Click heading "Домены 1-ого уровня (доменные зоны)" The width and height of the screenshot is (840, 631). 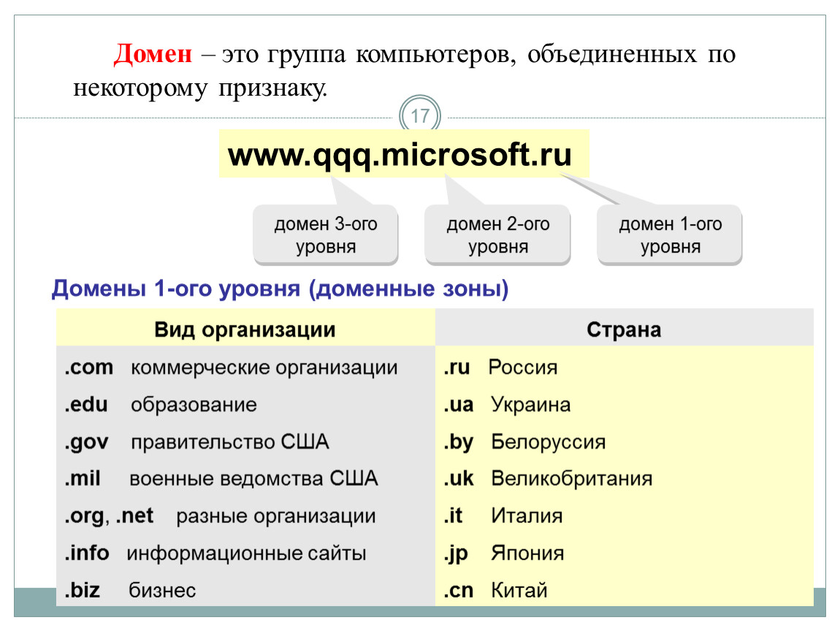pos(280,288)
